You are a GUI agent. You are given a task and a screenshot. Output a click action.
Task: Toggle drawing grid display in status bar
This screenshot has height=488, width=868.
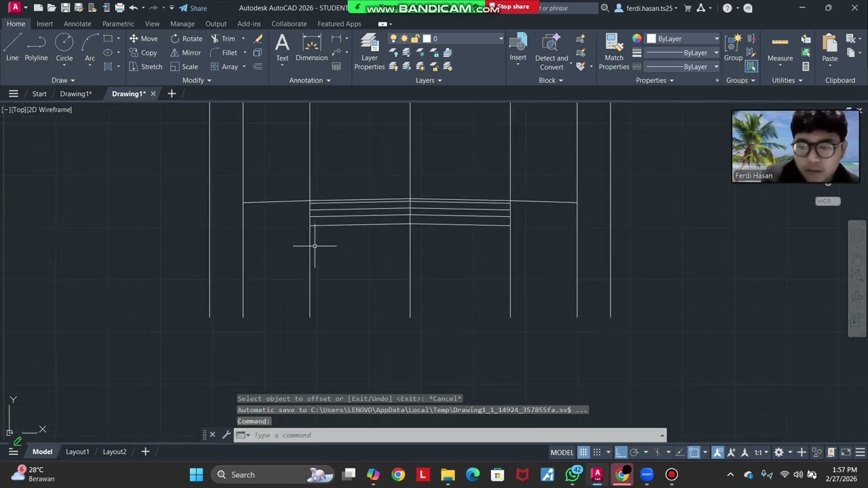point(583,452)
